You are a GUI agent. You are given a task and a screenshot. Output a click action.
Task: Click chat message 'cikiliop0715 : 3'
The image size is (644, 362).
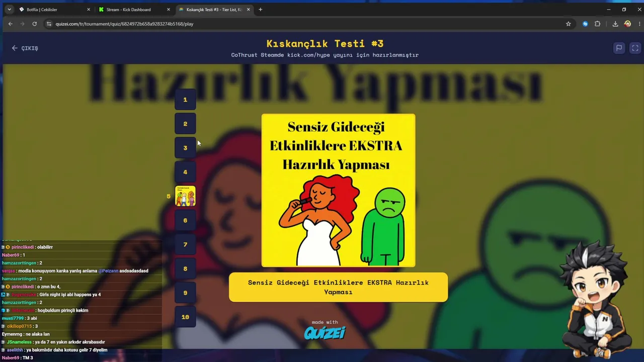20,326
